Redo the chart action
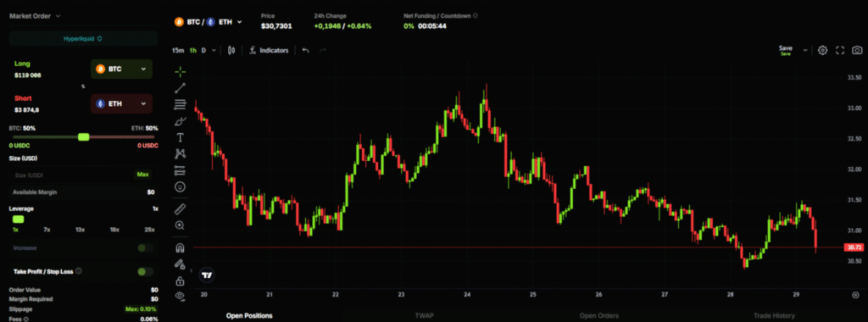868x322 pixels. pos(323,50)
